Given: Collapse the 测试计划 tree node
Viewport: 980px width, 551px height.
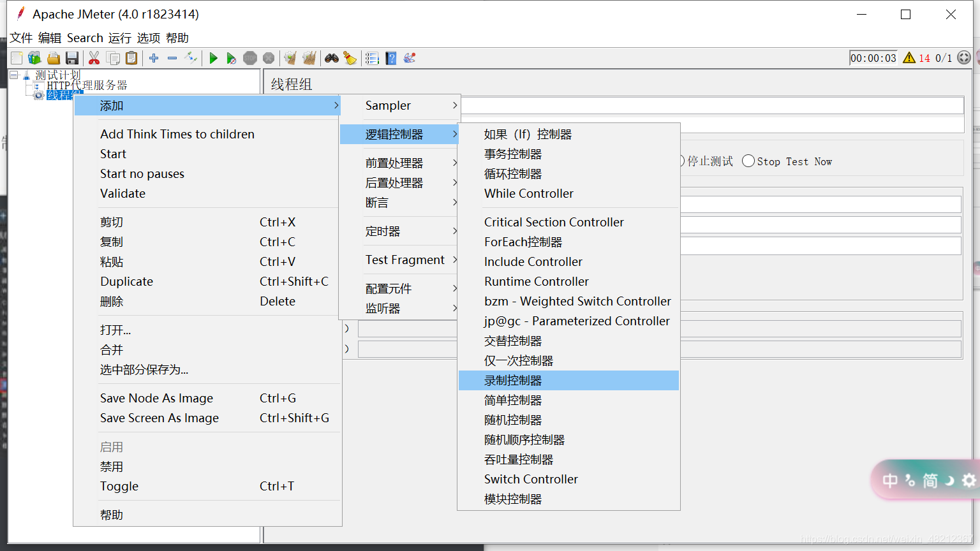Looking at the screenshot, I should click(x=13, y=75).
